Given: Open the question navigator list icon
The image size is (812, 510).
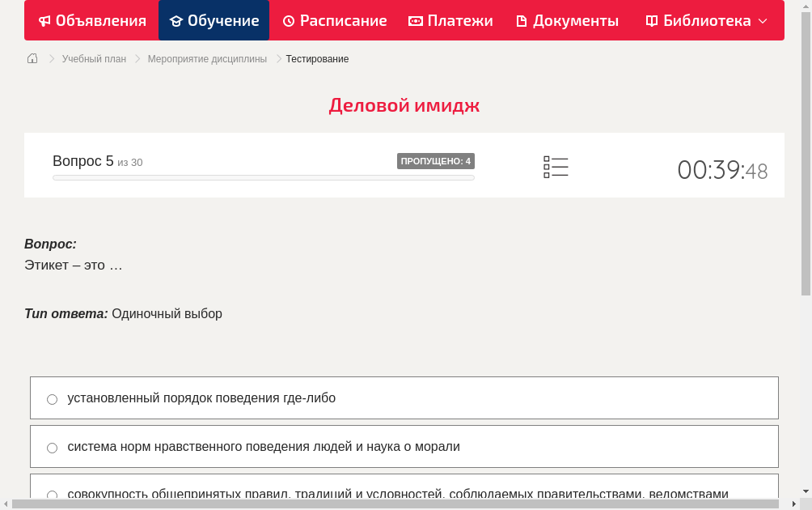Looking at the screenshot, I should click(x=556, y=166).
